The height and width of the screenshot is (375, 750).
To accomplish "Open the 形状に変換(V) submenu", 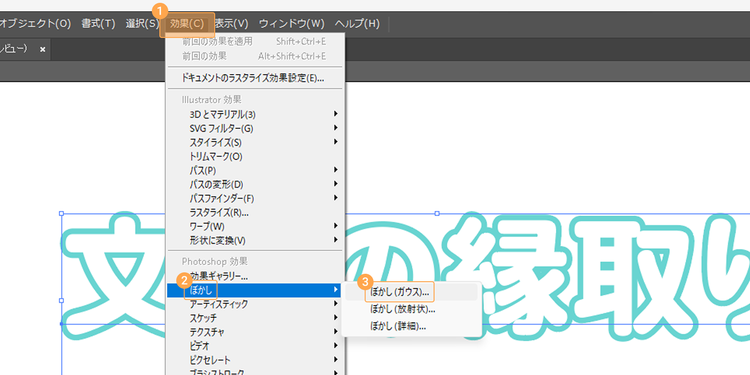I will tap(254, 240).
